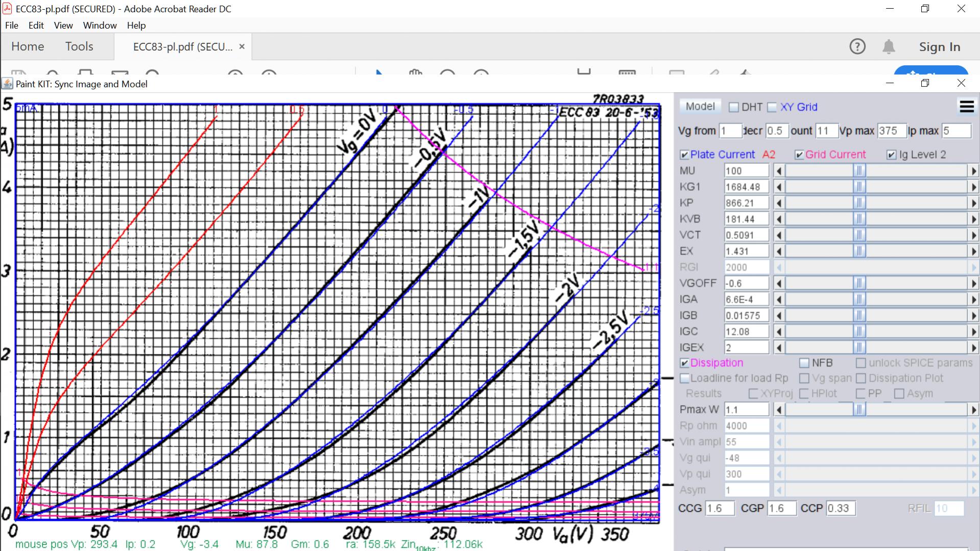This screenshot has width=980, height=551.
Task: Open the Edit menu
Action: (x=36, y=25)
